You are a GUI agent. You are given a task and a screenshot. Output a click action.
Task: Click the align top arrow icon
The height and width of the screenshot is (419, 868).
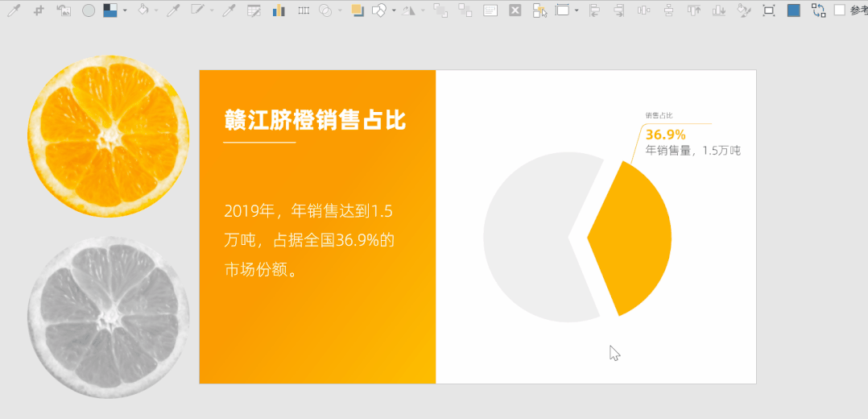[694, 10]
